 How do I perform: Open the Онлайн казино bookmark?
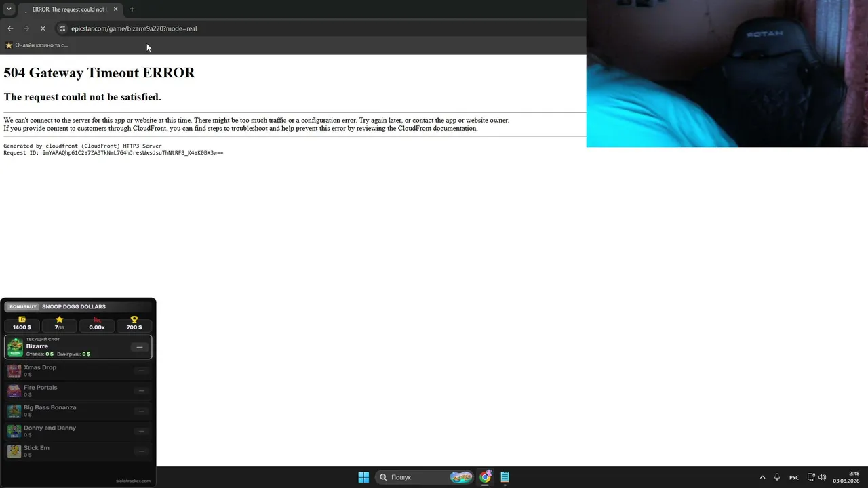(37, 45)
